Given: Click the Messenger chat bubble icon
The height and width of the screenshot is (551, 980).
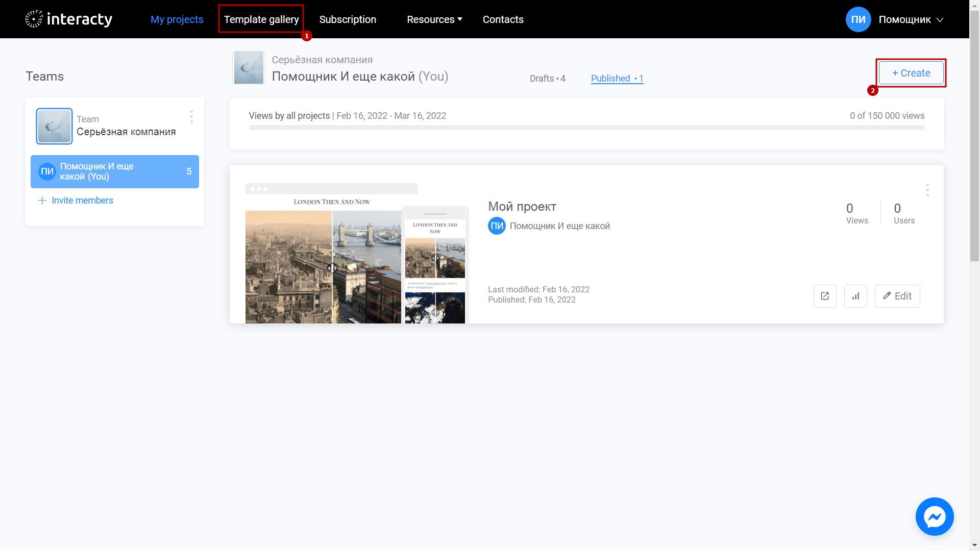Looking at the screenshot, I should (934, 517).
